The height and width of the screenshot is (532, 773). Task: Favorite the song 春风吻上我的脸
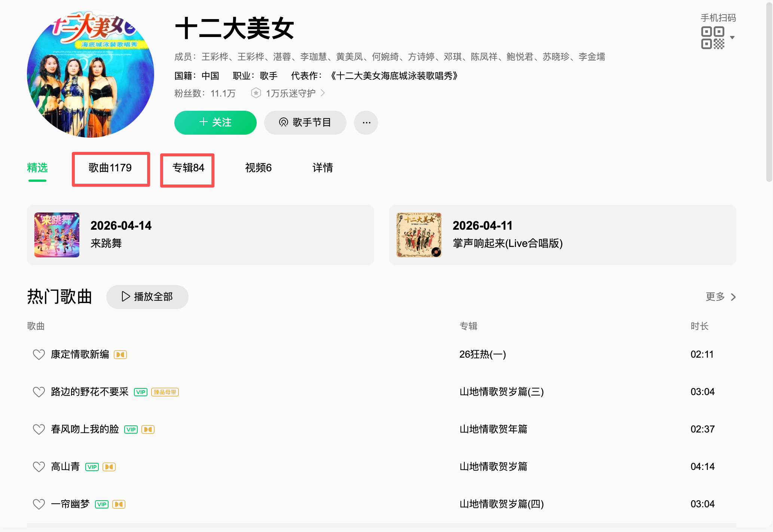point(39,429)
